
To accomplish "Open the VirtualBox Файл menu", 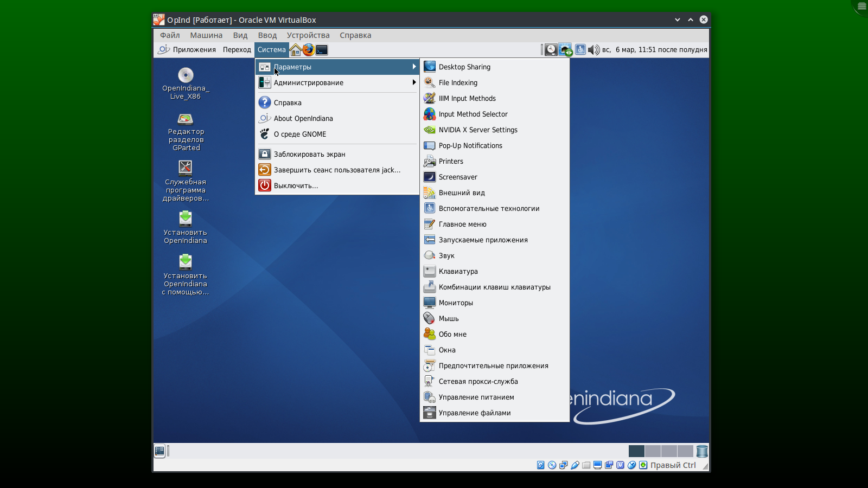I will 170,35.
